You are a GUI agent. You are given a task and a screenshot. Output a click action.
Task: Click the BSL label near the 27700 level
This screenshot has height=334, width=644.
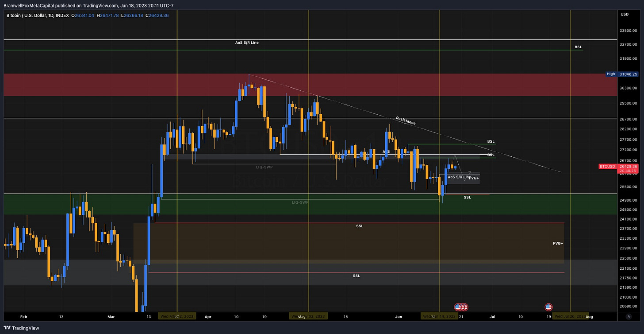click(x=491, y=141)
